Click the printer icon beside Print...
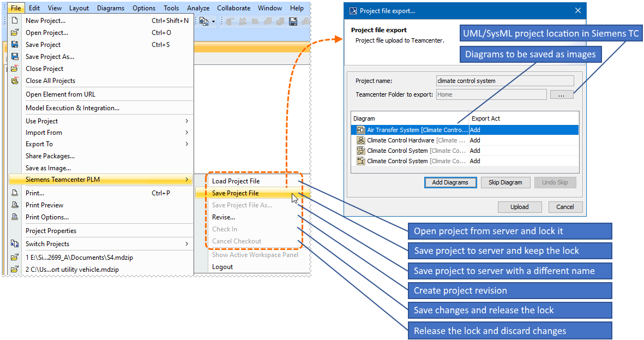The height and width of the screenshot is (340, 644). pos(15,193)
